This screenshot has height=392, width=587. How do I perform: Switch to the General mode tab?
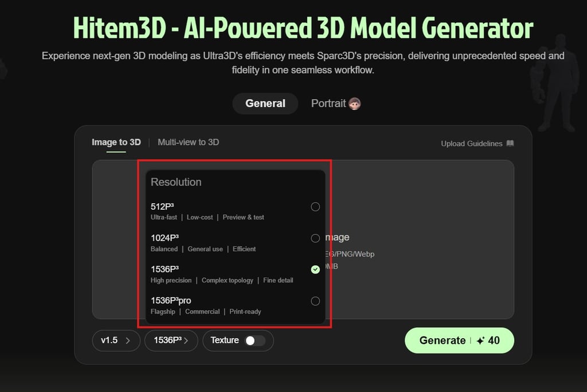pos(265,104)
